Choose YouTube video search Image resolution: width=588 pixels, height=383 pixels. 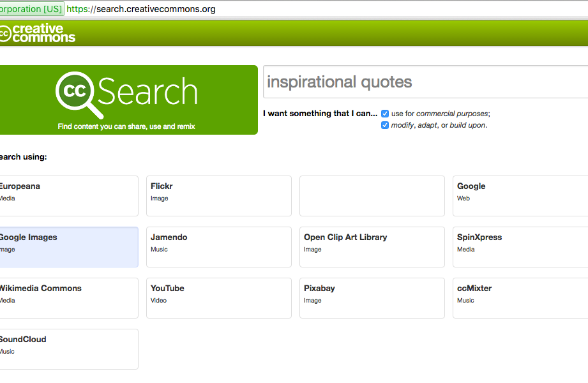click(x=219, y=298)
